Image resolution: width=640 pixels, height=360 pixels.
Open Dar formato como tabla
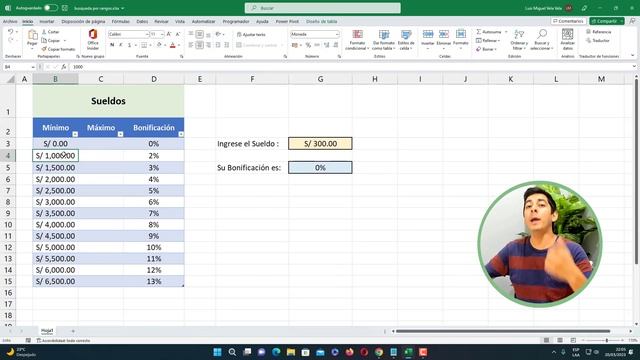point(383,40)
